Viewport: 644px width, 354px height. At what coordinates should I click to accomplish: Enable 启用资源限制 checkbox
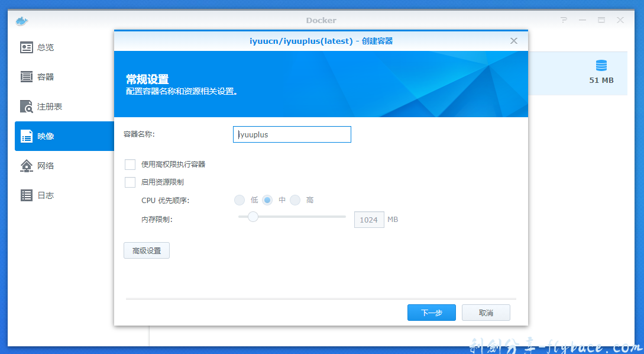pyautogui.click(x=130, y=182)
